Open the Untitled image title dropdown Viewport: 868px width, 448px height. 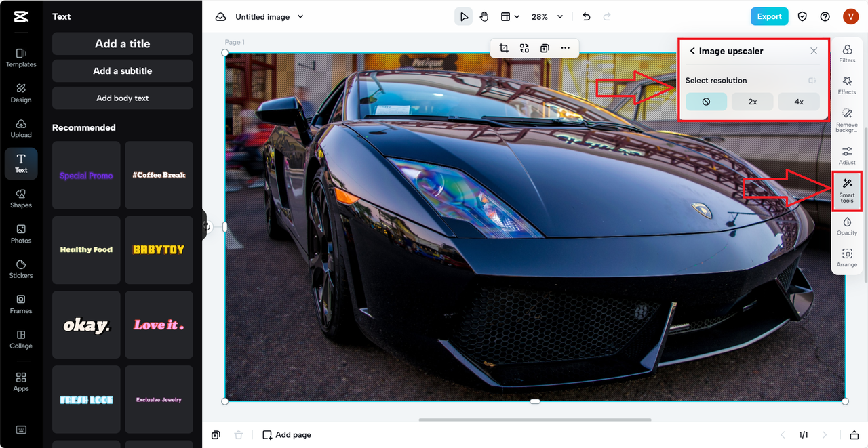[269, 17]
